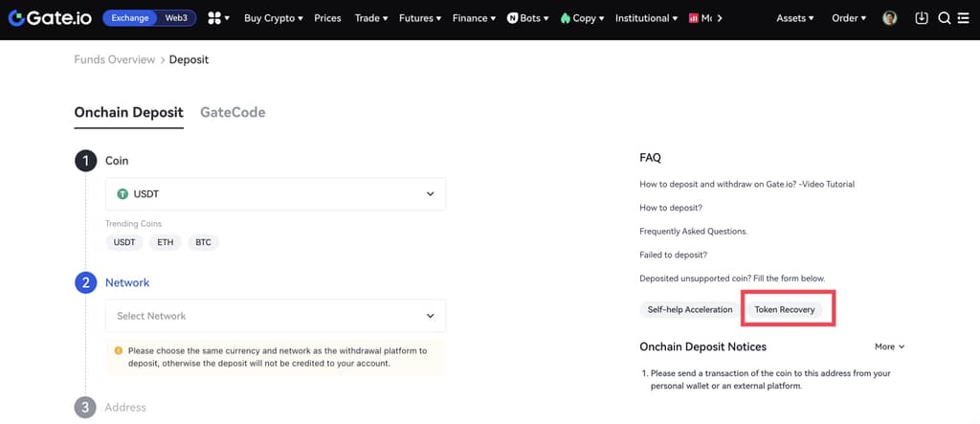Switch to Web3 mode toggle

point(175,18)
